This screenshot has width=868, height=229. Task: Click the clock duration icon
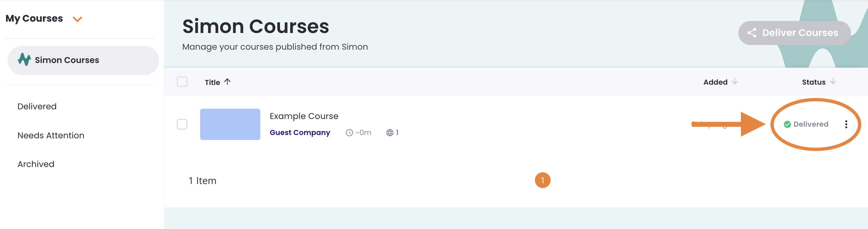click(x=349, y=133)
